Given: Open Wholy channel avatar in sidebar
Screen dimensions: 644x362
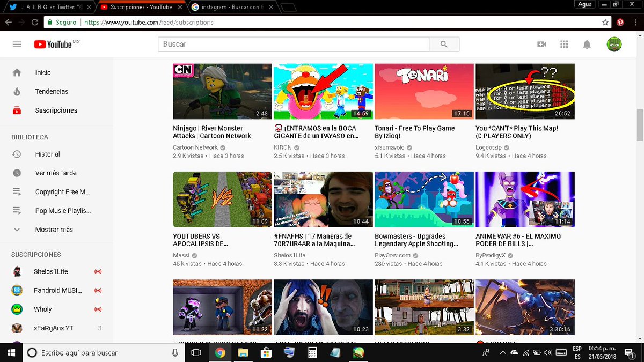Looking at the screenshot, I should coord(17,309).
